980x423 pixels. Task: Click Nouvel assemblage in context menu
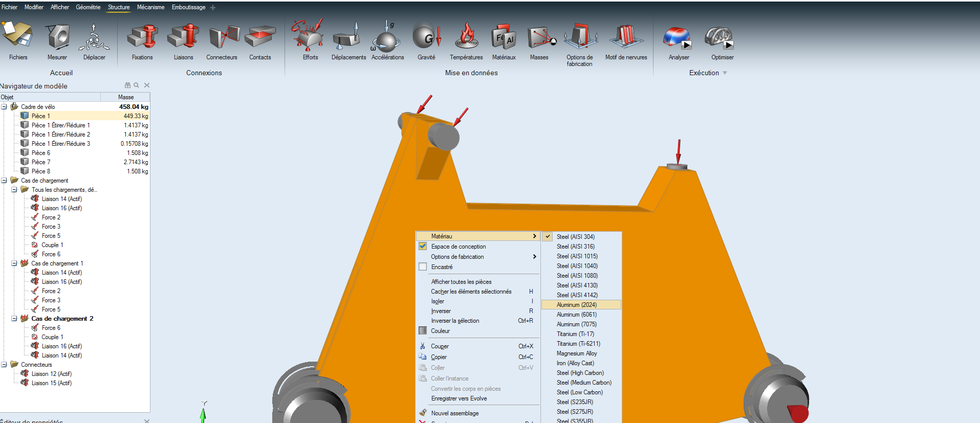click(454, 413)
